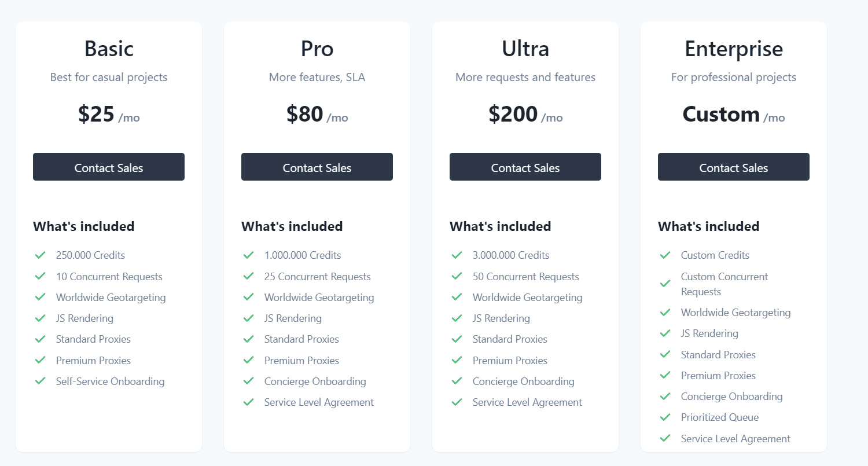The image size is (868, 466).
Task: Click the checkmark next to JS Rendering in Ultra
Action: (457, 318)
